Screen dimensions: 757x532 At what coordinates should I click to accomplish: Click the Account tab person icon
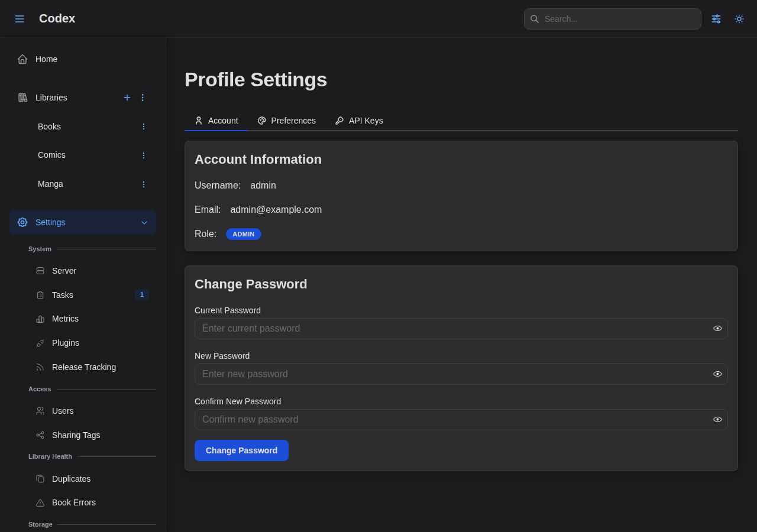pos(199,121)
